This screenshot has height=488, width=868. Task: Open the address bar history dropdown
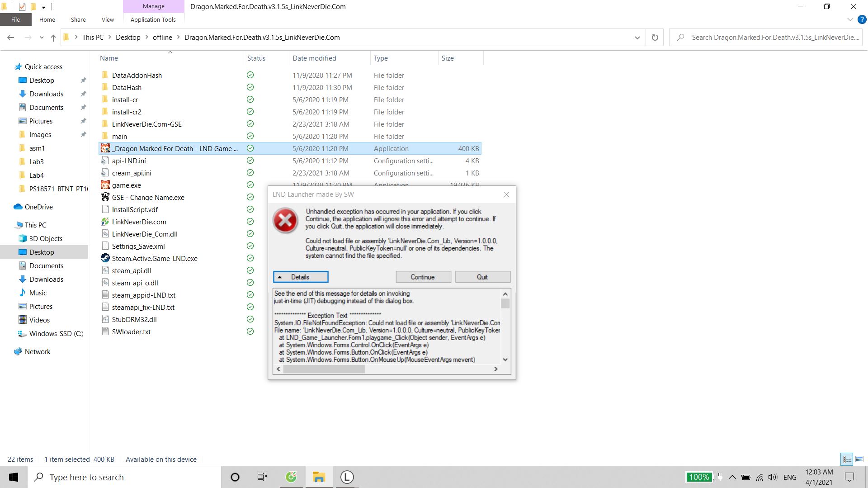(x=637, y=38)
